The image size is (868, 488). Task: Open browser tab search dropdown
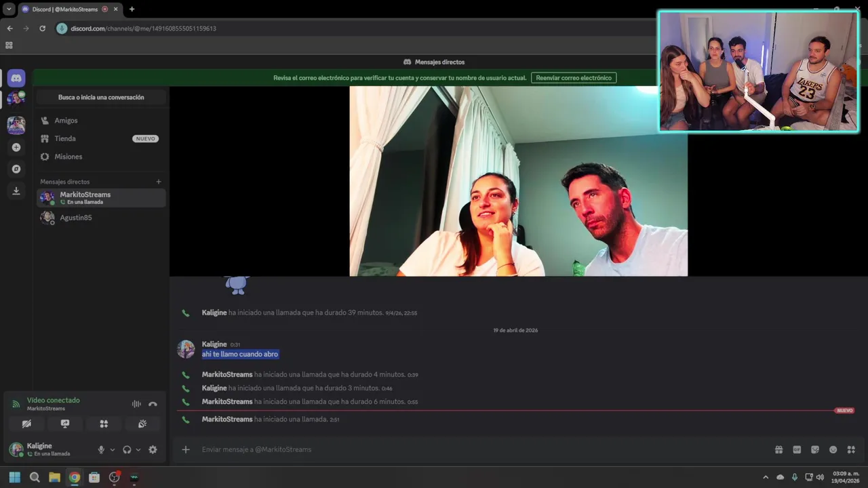tap(9, 9)
